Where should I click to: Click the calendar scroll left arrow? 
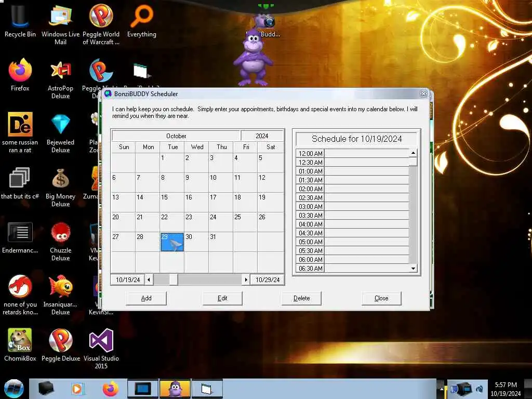click(x=149, y=280)
